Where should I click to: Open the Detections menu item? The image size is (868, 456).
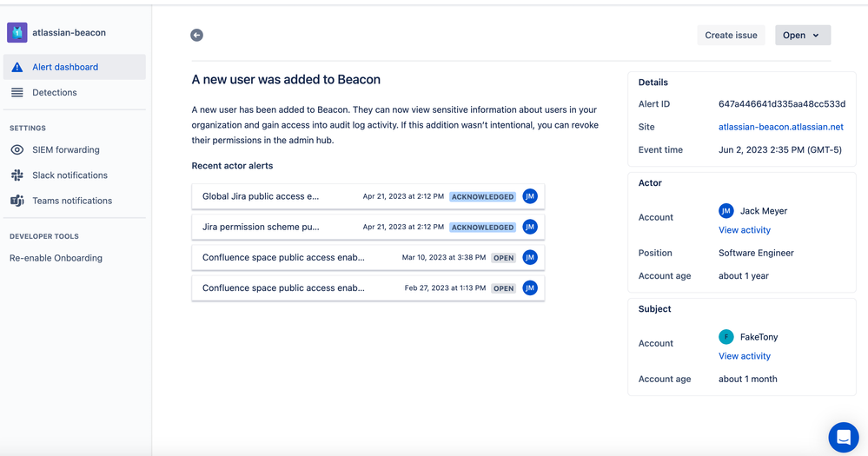coord(74,92)
